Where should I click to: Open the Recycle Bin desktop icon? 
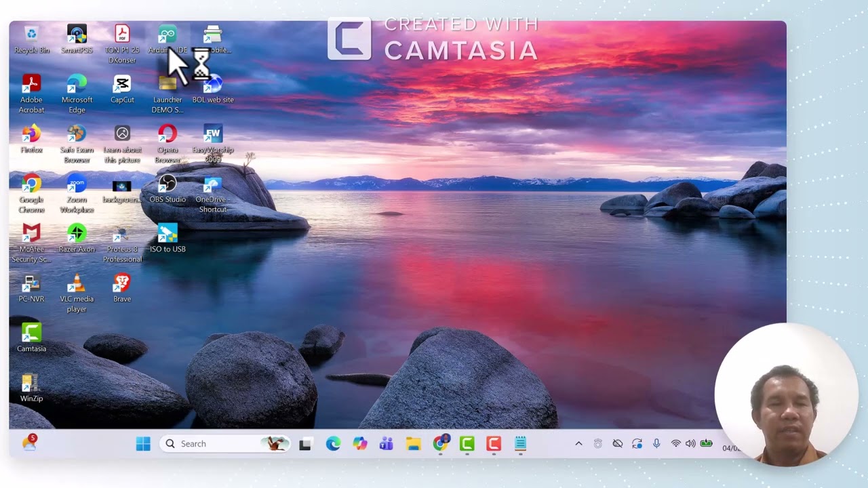(x=31, y=39)
